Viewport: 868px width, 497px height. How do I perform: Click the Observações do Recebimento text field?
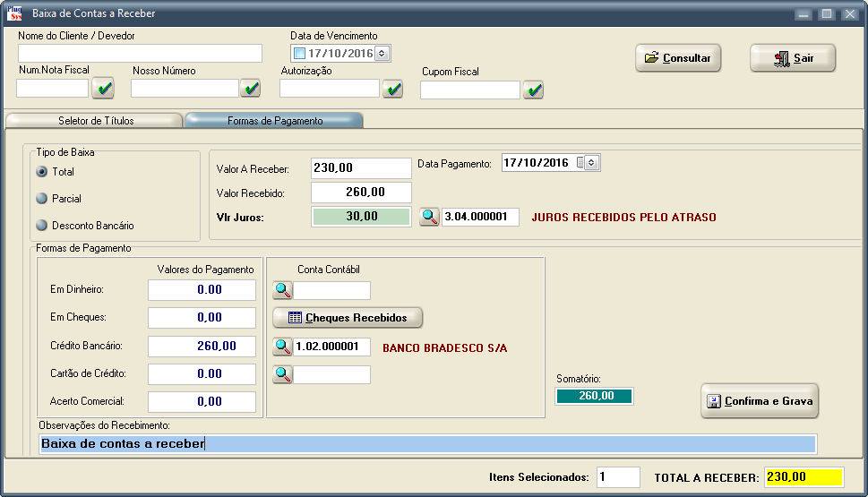coord(428,444)
